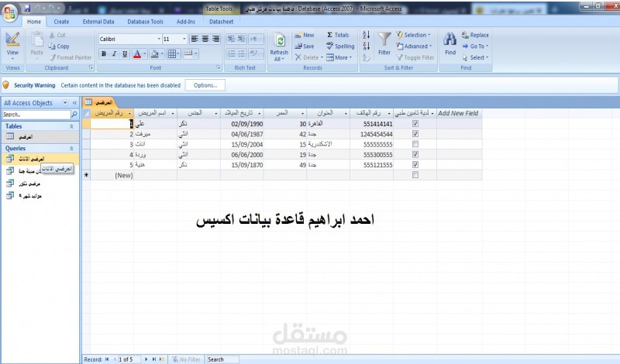
Task: Click the Copy icon
Action: pyautogui.click(x=52, y=46)
